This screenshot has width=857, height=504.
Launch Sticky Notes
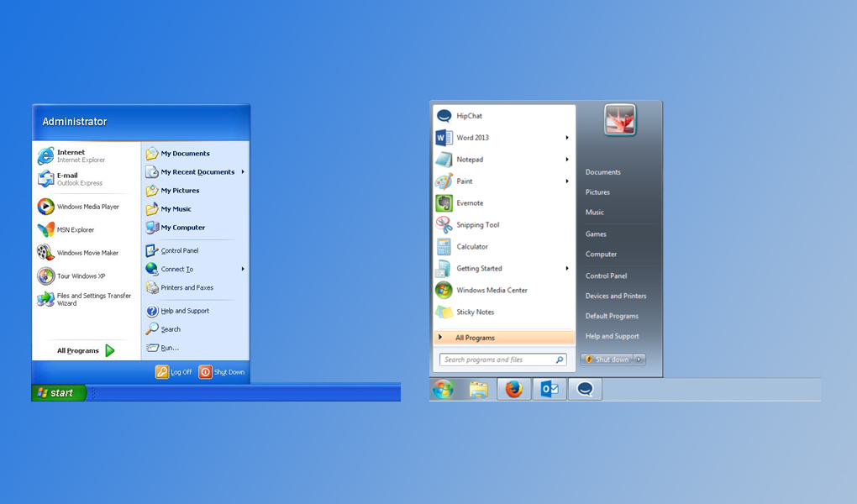471,312
